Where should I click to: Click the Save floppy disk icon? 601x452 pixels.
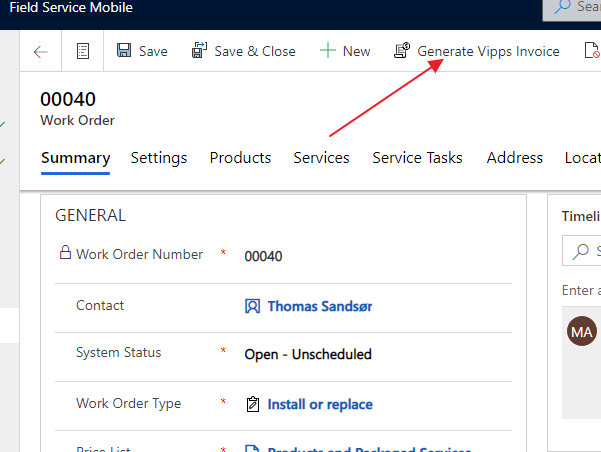point(124,50)
